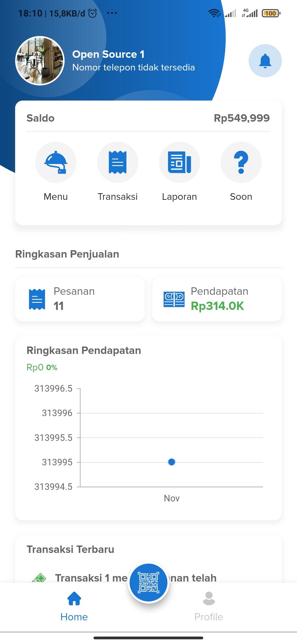The image size is (297, 644).
Task: Open the Transaksi receipt icon
Action: click(x=118, y=162)
